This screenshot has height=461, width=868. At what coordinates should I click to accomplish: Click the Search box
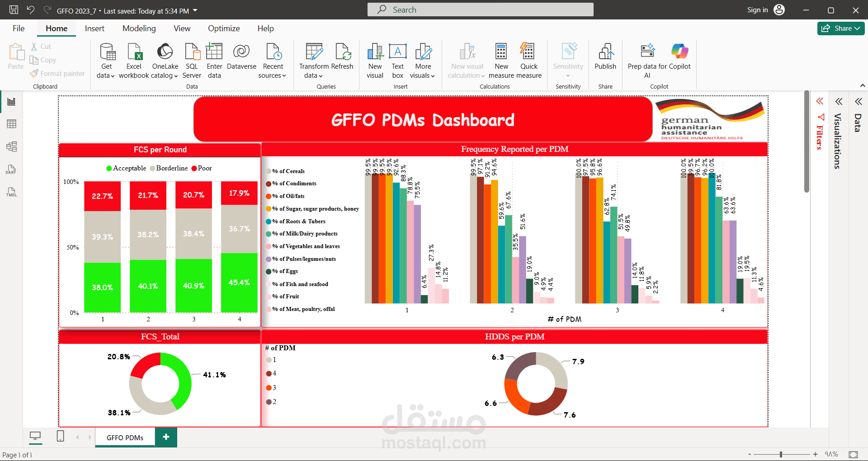point(480,9)
